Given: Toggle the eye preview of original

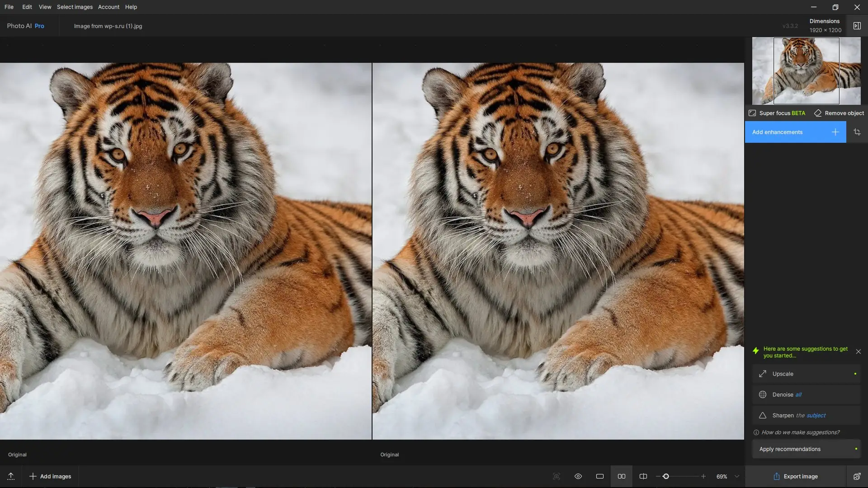Looking at the screenshot, I should click(x=578, y=476).
